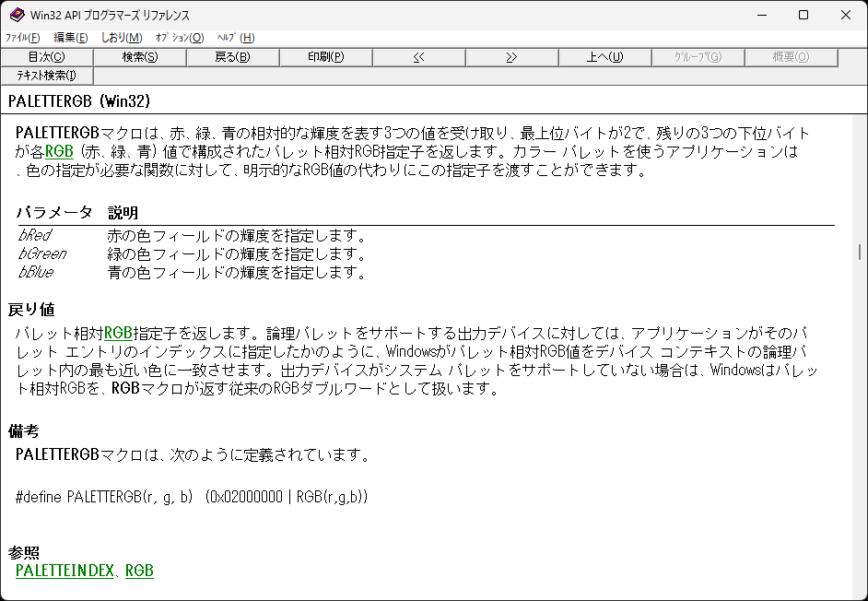
Task: Click the 目次(C) contents button
Action: tap(46, 57)
